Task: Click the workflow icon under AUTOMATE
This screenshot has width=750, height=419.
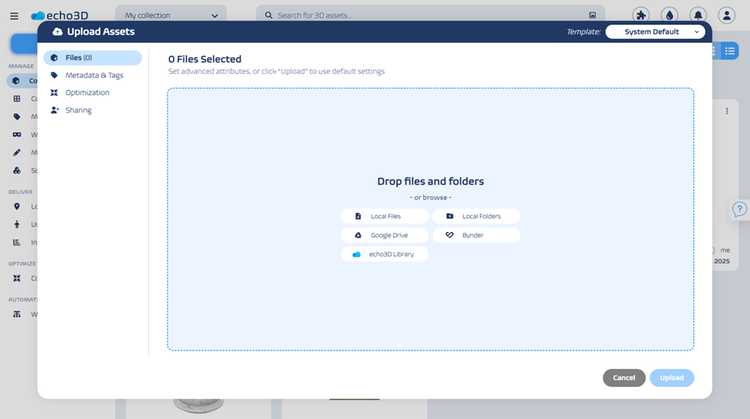Action: tap(17, 314)
